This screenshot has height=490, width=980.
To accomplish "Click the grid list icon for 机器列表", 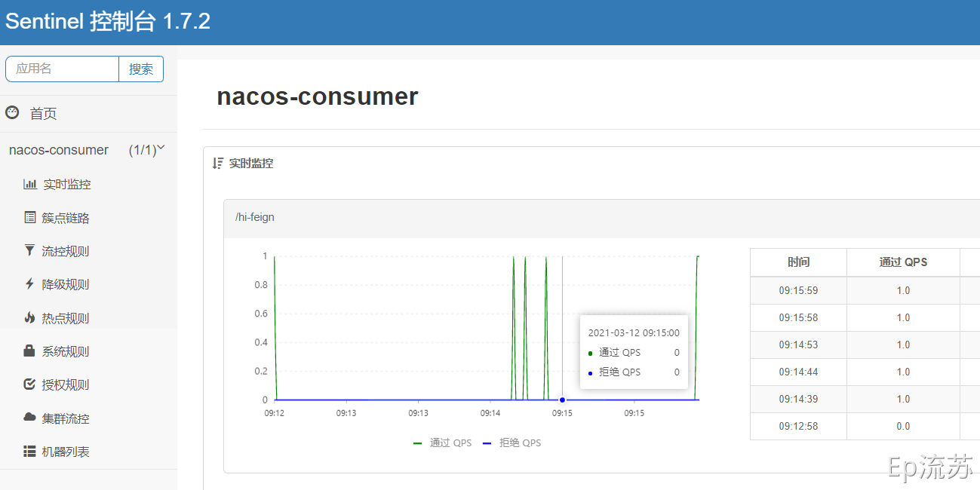I will click(30, 451).
